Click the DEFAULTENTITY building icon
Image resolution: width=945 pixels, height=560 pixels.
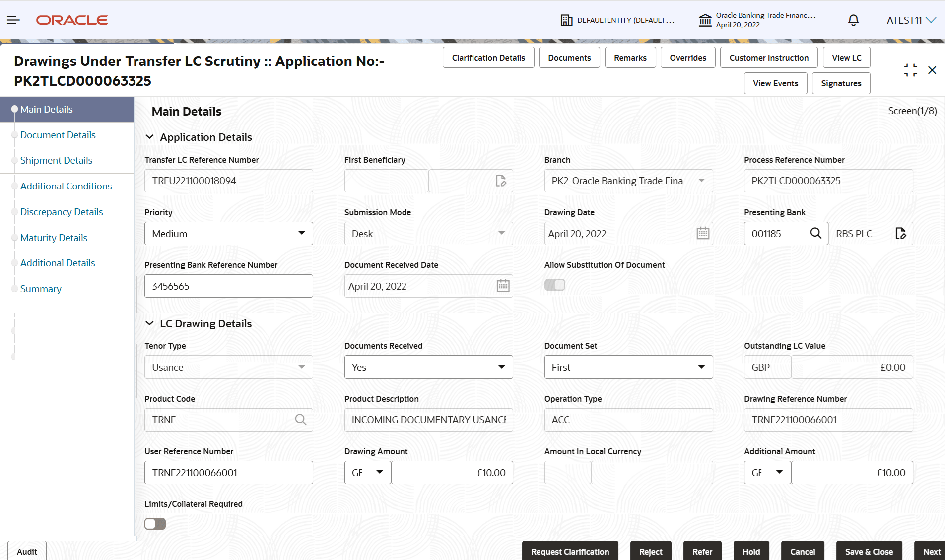pyautogui.click(x=566, y=20)
